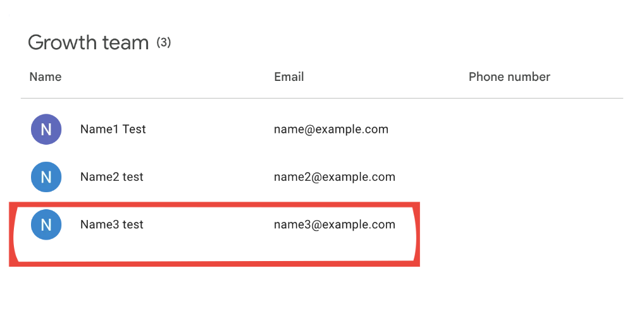Click the Growth team label heading
Image resolution: width=644 pixels, height=335 pixels.
point(89,43)
